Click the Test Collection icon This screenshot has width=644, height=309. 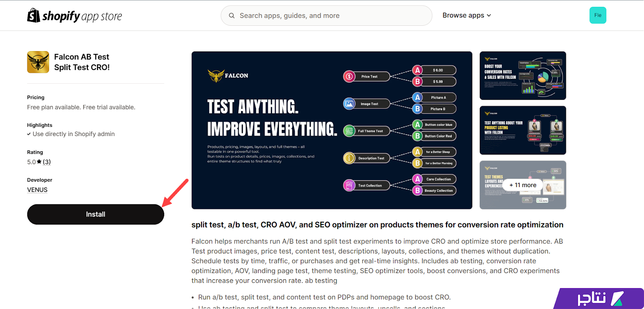[x=349, y=185]
